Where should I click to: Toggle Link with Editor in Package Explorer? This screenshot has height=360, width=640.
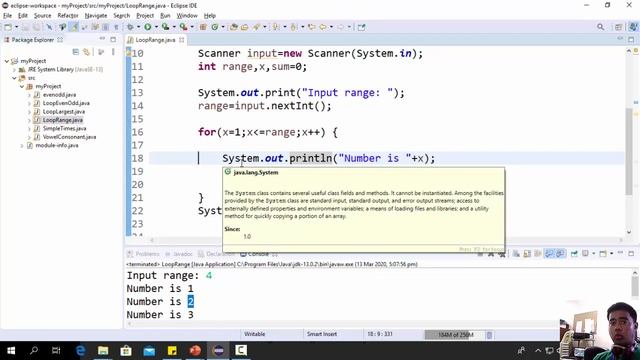(x=86, y=52)
